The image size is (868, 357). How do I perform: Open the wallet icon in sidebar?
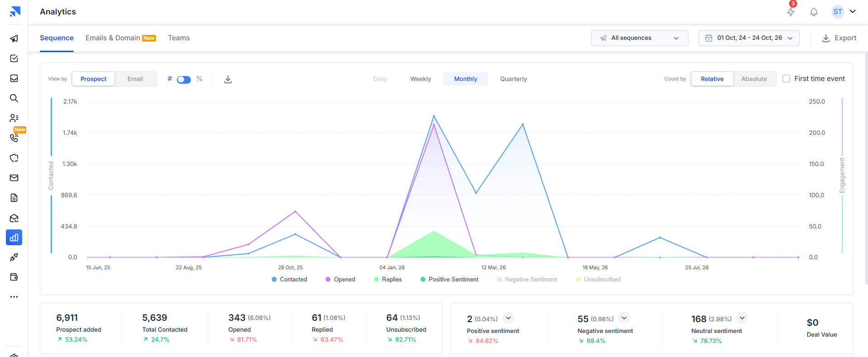click(x=14, y=277)
